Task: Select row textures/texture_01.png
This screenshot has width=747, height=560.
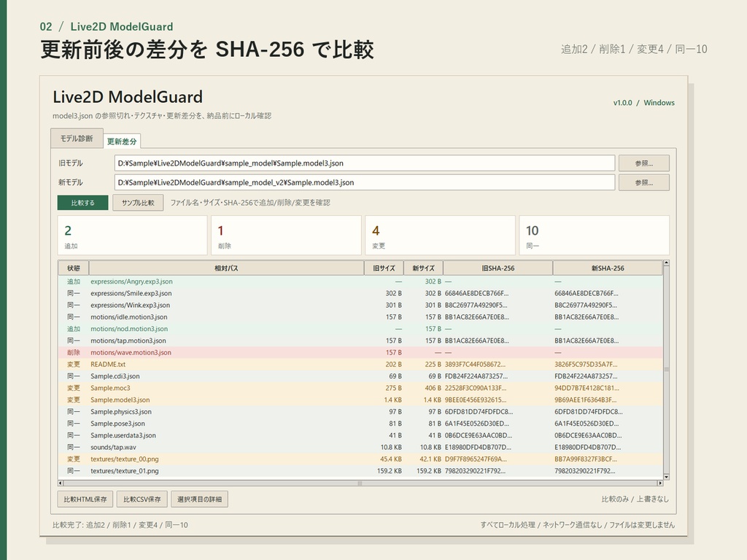Action: (x=360, y=471)
